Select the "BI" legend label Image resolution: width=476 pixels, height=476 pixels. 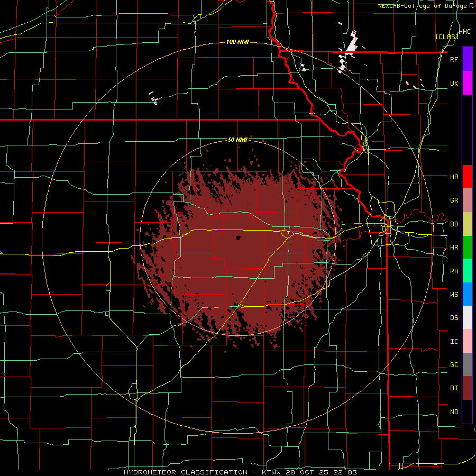pyautogui.click(x=454, y=388)
